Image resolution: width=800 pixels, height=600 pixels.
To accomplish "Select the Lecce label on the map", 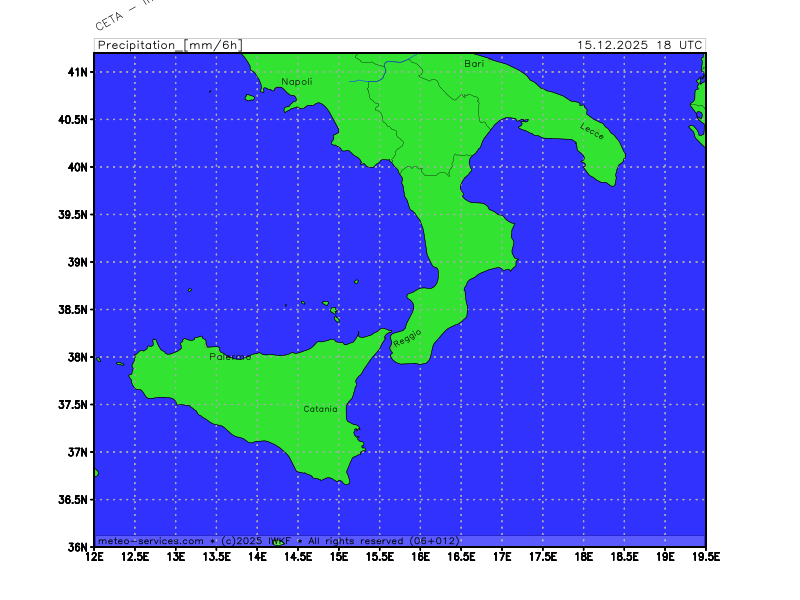I will pyautogui.click(x=592, y=130).
